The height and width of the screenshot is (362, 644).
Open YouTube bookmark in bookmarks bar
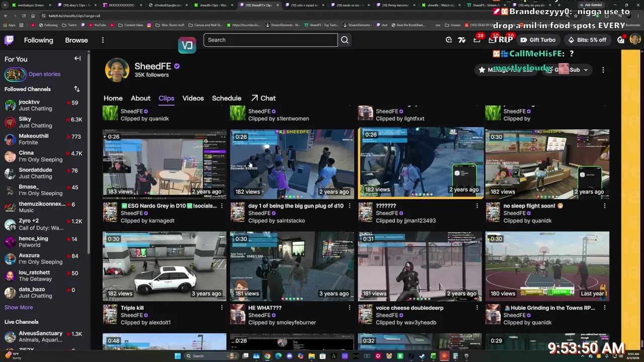(97, 25)
